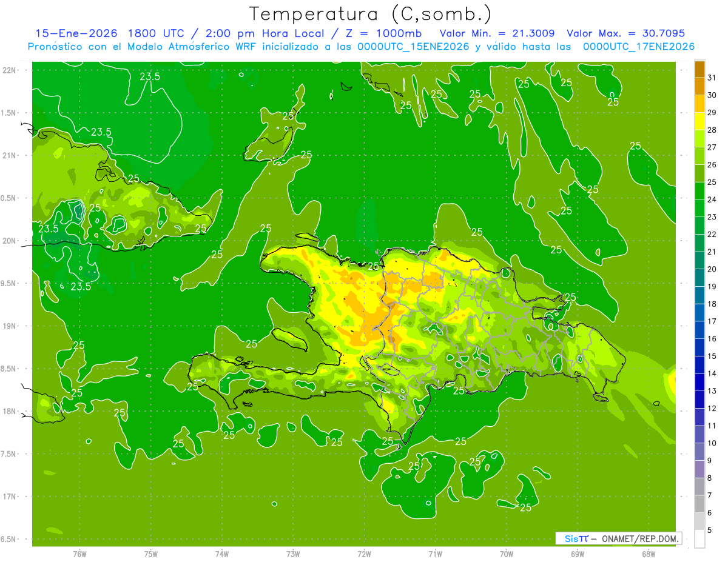Click color scale tick label "10"

click(x=712, y=443)
